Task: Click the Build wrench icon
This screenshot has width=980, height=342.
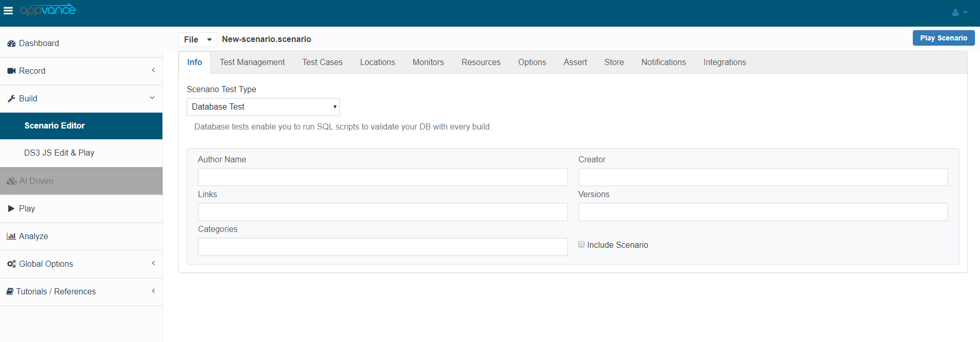Action: (11, 99)
